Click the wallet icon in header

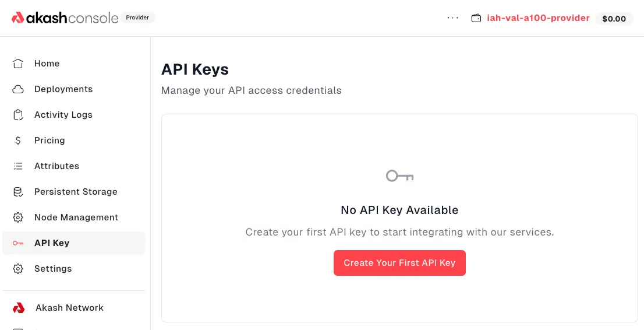point(476,18)
